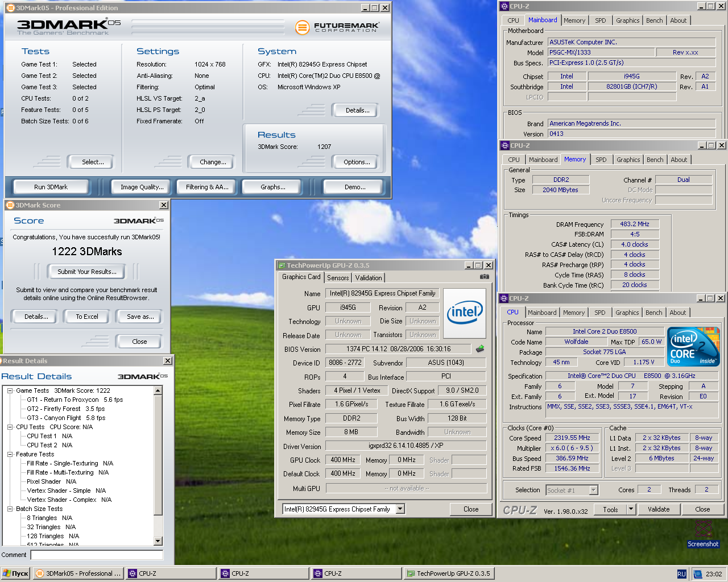Collapse the Feature Tests tree node
The width and height of the screenshot is (728, 582).
pos(10,454)
